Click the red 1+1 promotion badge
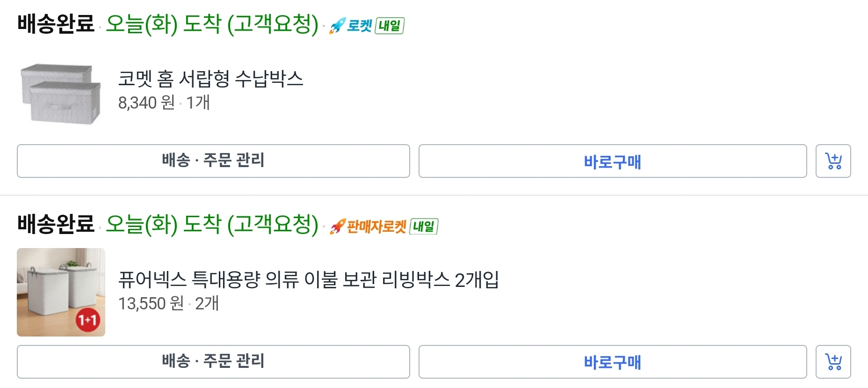 tap(87, 320)
